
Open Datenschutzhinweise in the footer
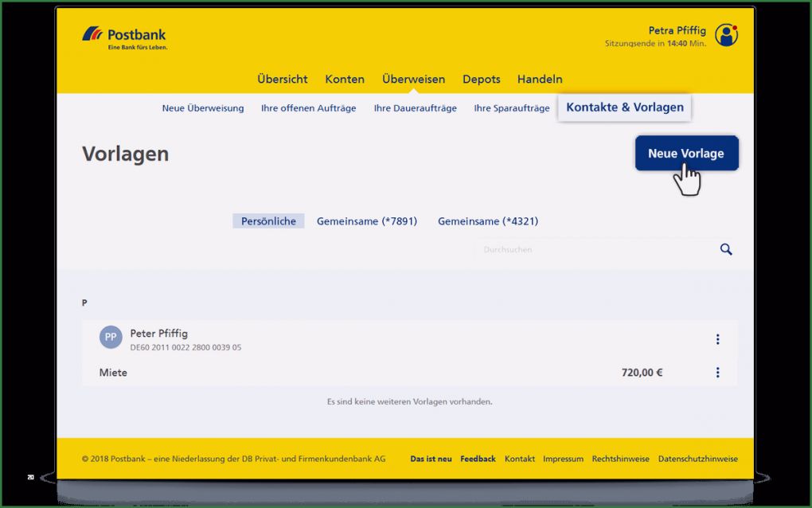coord(697,459)
